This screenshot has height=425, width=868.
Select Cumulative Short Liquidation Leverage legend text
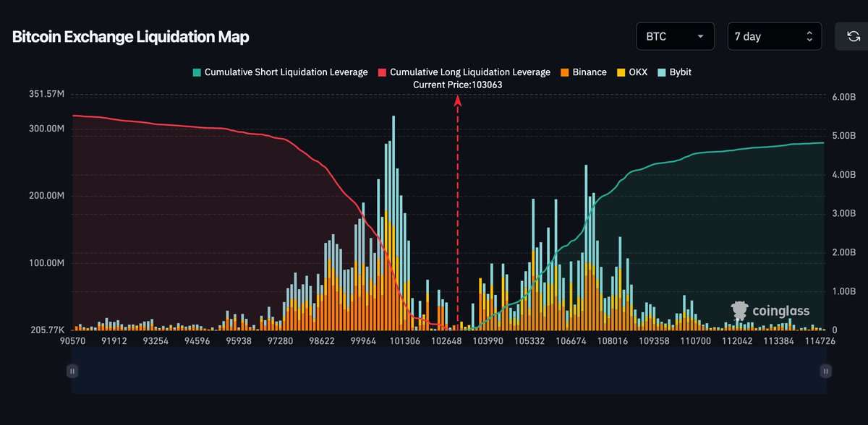(x=286, y=72)
